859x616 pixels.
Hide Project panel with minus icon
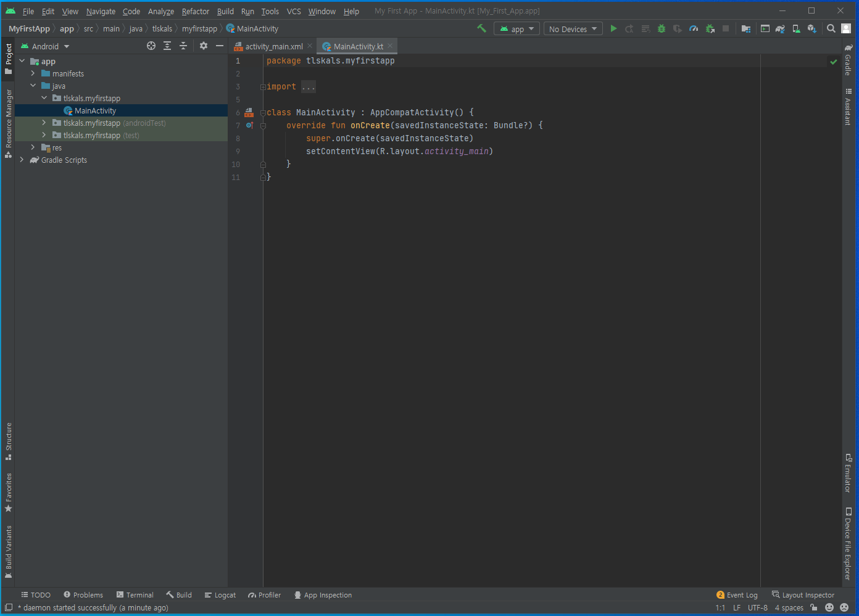click(x=220, y=46)
